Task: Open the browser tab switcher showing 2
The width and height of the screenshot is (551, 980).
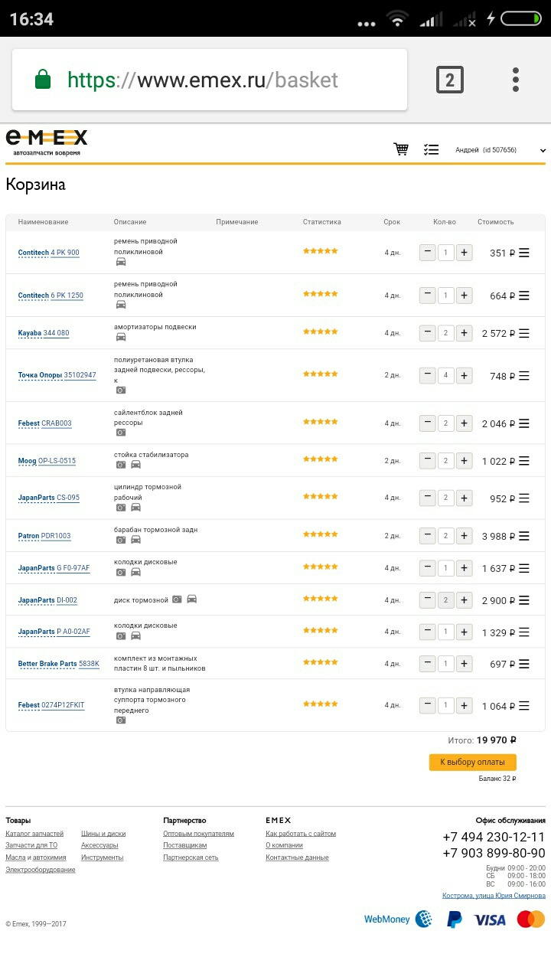Action: click(x=450, y=80)
